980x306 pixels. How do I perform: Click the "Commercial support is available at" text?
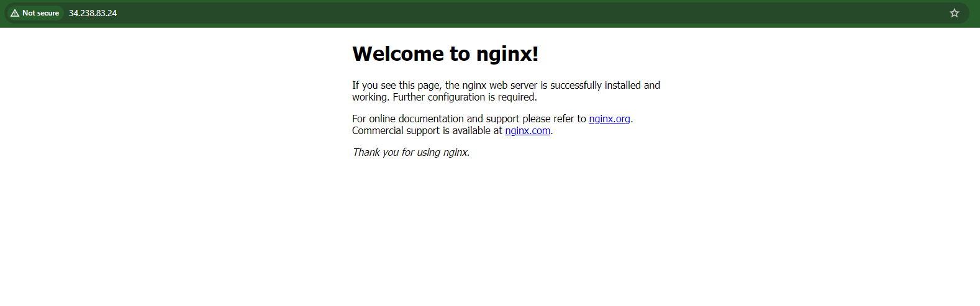[x=427, y=130]
